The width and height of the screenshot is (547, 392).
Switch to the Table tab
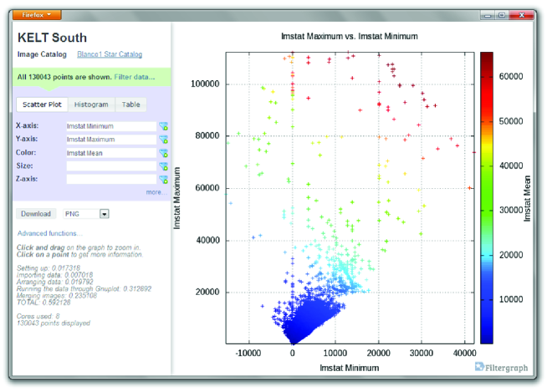point(130,104)
